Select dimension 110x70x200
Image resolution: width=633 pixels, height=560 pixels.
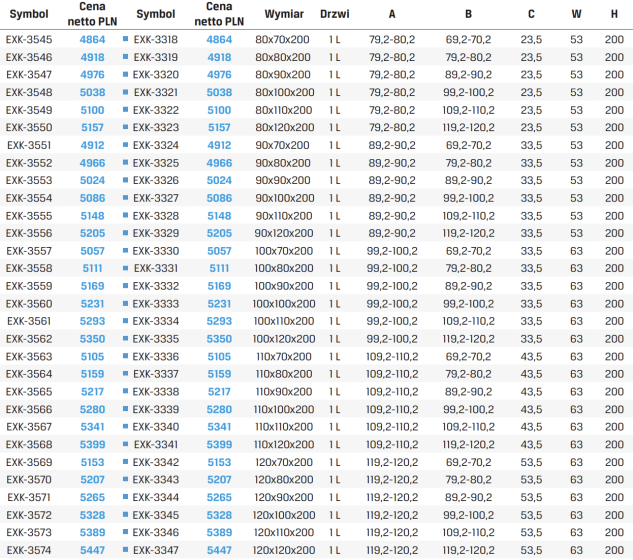pyautogui.click(x=284, y=357)
